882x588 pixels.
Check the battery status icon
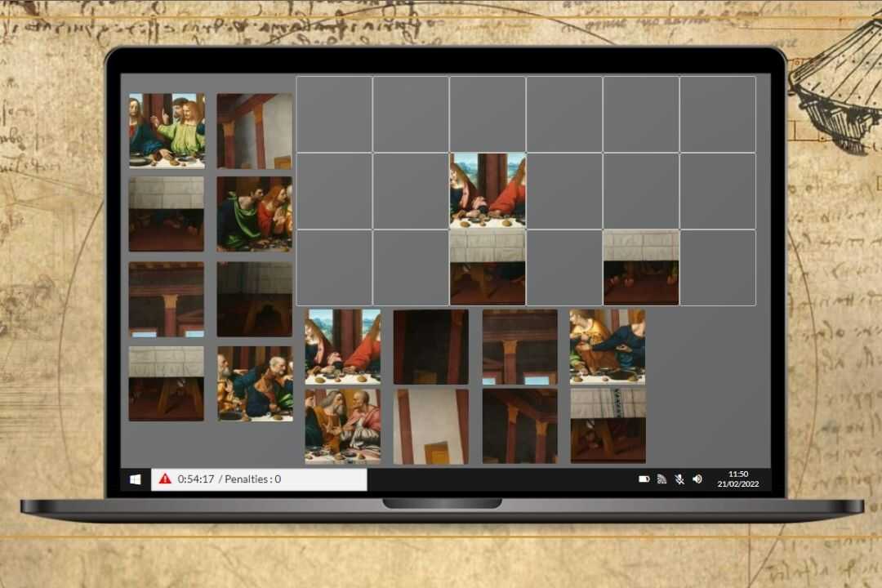point(644,479)
